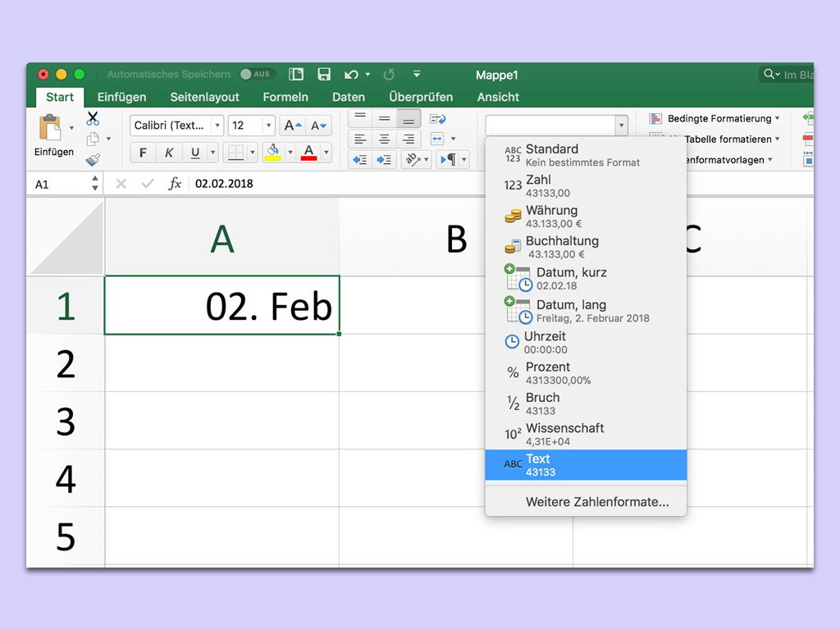Increase font size with larger A icon
Viewport: 840px width, 630px height.
pos(292,126)
